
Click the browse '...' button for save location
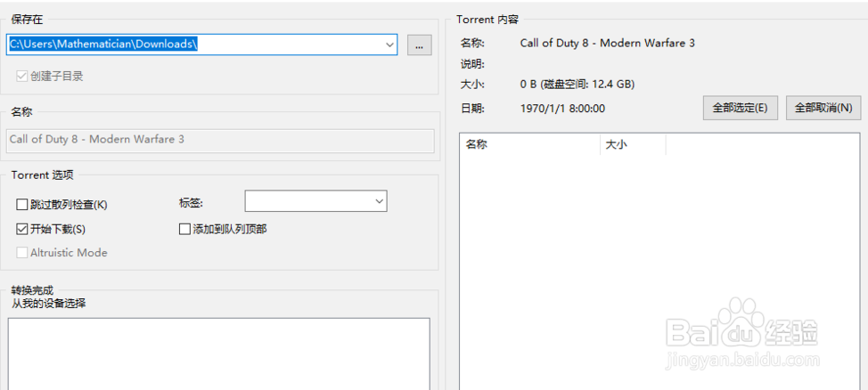coord(419,45)
